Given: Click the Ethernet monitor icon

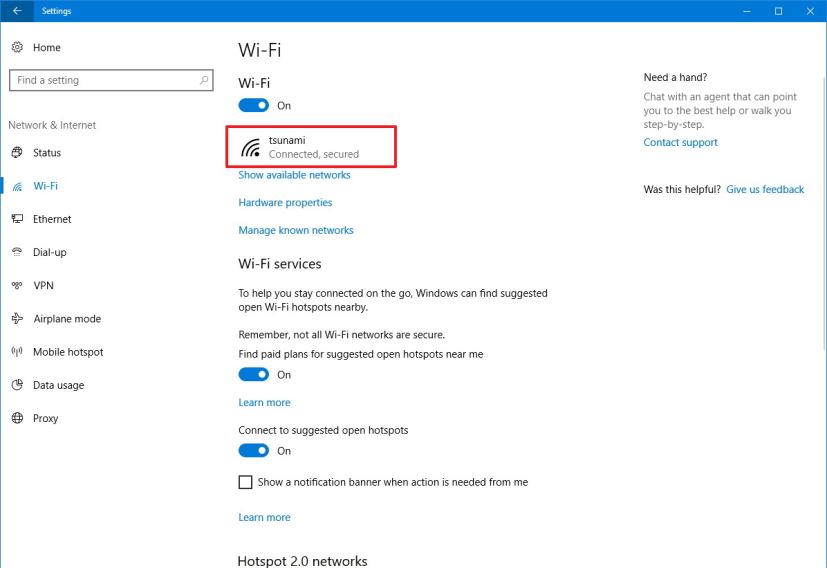Looking at the screenshot, I should point(17,219).
